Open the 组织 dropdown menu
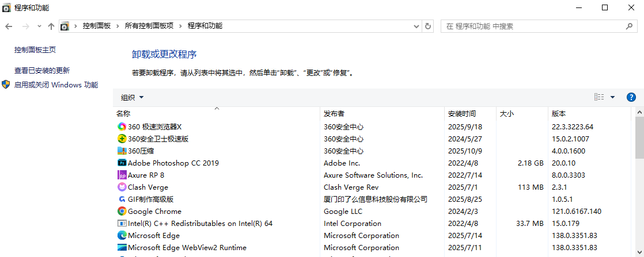 click(132, 97)
